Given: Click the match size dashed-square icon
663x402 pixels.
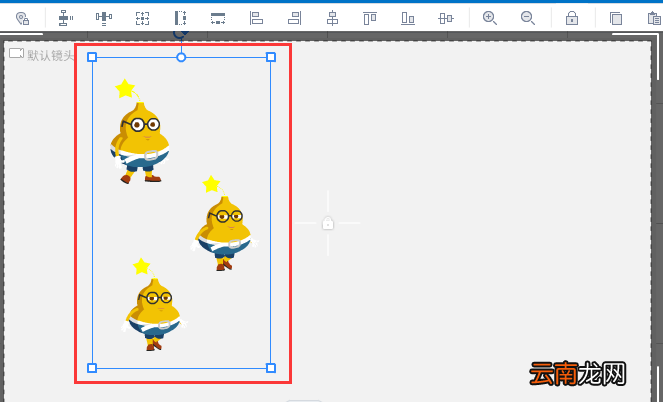Looking at the screenshot, I should tap(142, 18).
